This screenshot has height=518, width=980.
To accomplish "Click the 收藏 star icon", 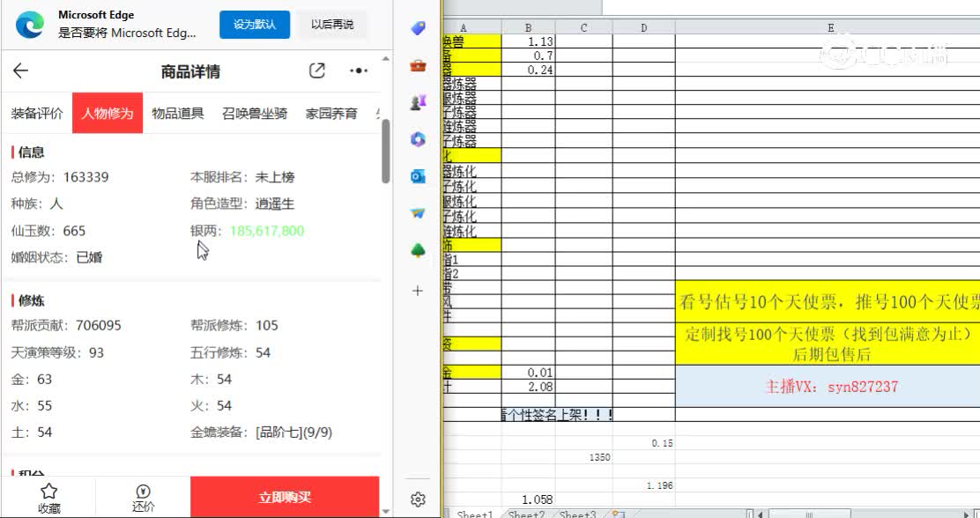I will tap(48, 493).
